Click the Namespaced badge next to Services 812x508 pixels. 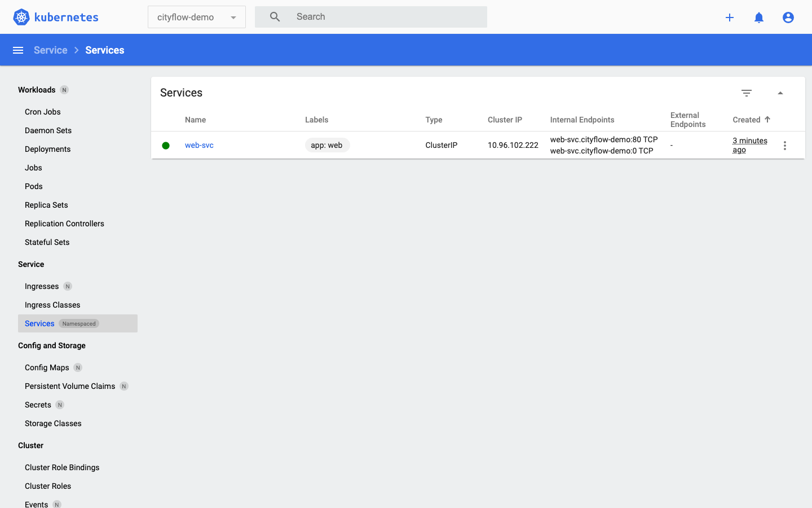[79, 323]
